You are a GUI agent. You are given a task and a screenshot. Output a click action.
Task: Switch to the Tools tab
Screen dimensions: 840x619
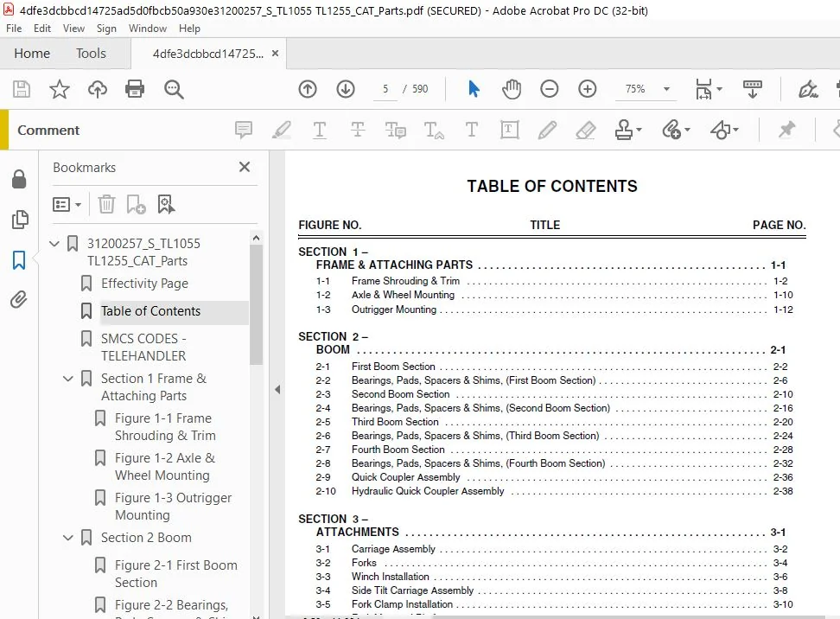[x=91, y=54]
